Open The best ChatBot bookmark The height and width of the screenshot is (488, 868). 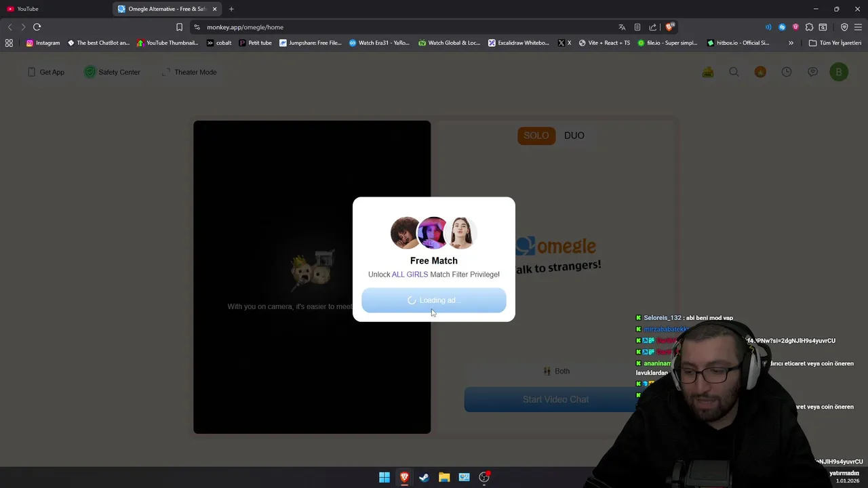point(98,43)
